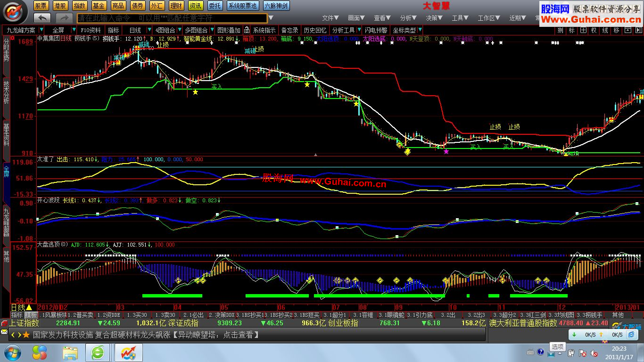Open Windows Start menu
Screen dimensions: 644x362
pos(12,352)
